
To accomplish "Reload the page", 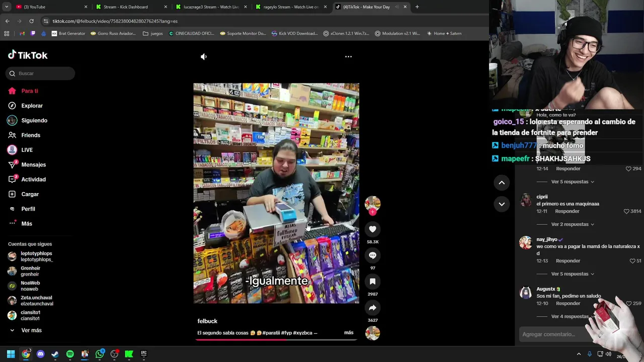I will pyautogui.click(x=31, y=21).
